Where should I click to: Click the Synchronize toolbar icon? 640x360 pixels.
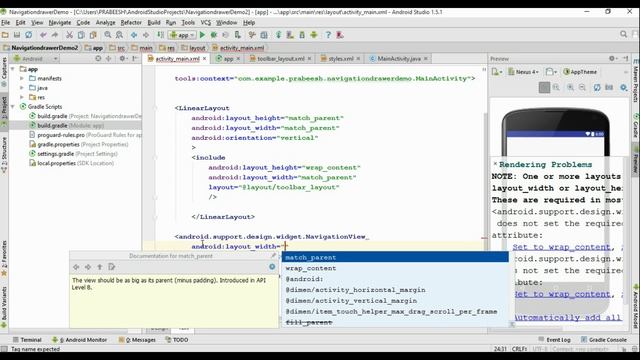(29, 35)
